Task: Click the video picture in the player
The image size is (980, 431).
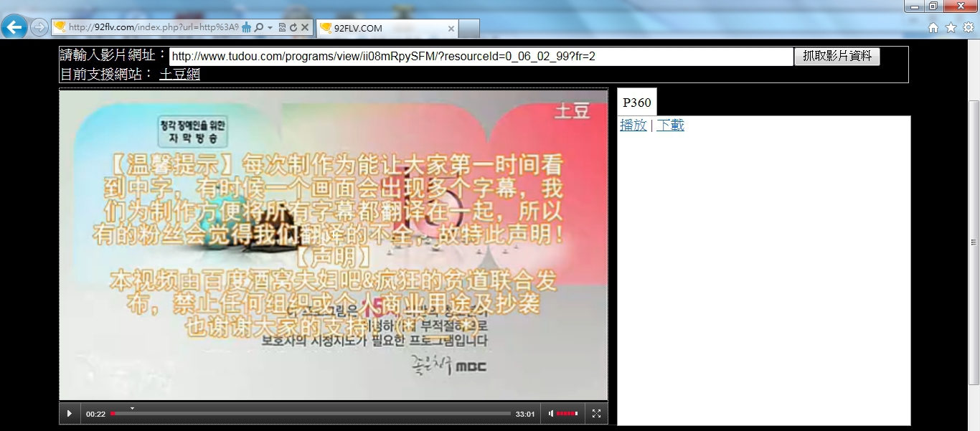Action: (x=334, y=245)
